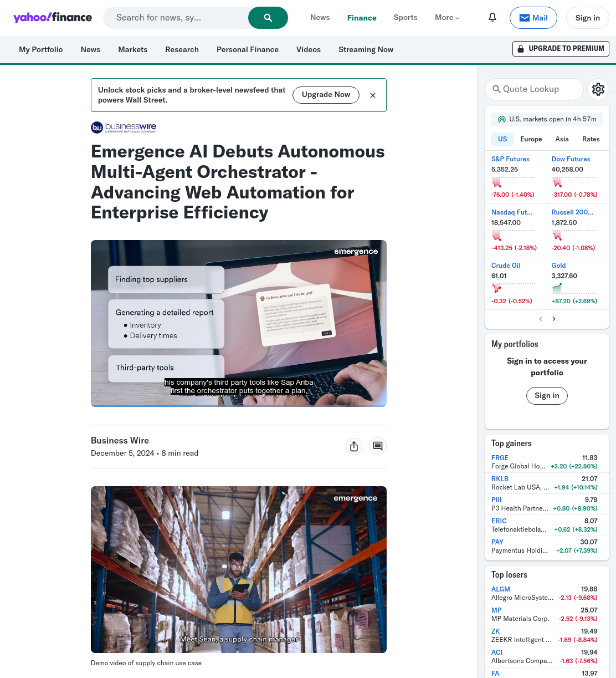Open the Gold quote link
616x678 pixels.
[x=558, y=266]
